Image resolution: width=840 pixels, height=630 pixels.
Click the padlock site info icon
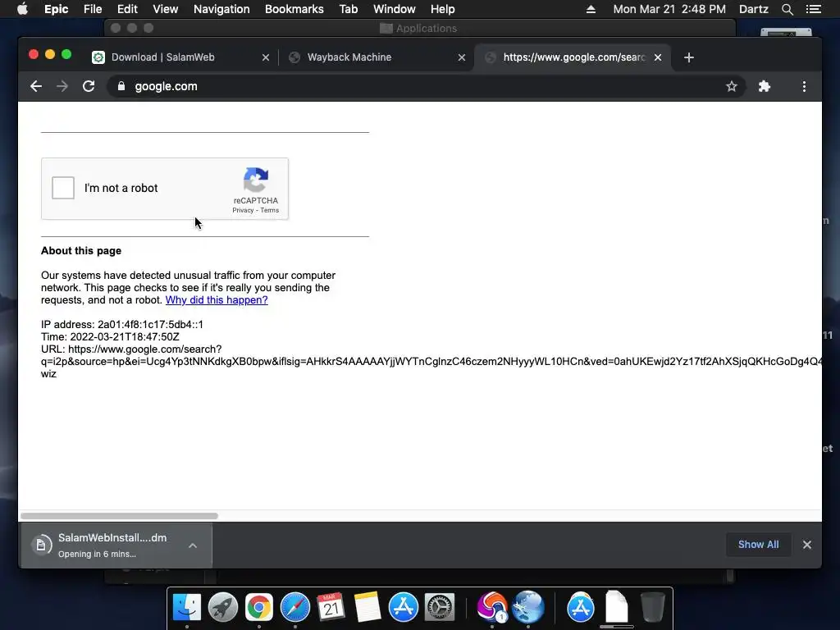pyautogui.click(x=121, y=86)
